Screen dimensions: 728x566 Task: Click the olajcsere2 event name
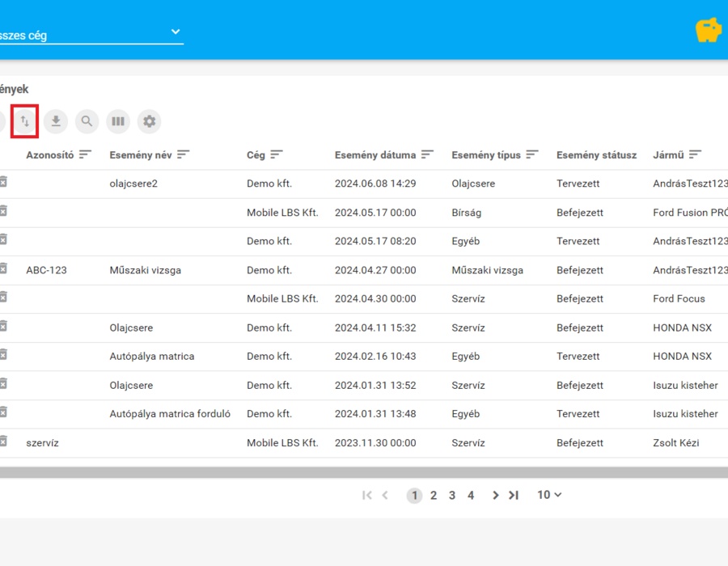point(133,184)
